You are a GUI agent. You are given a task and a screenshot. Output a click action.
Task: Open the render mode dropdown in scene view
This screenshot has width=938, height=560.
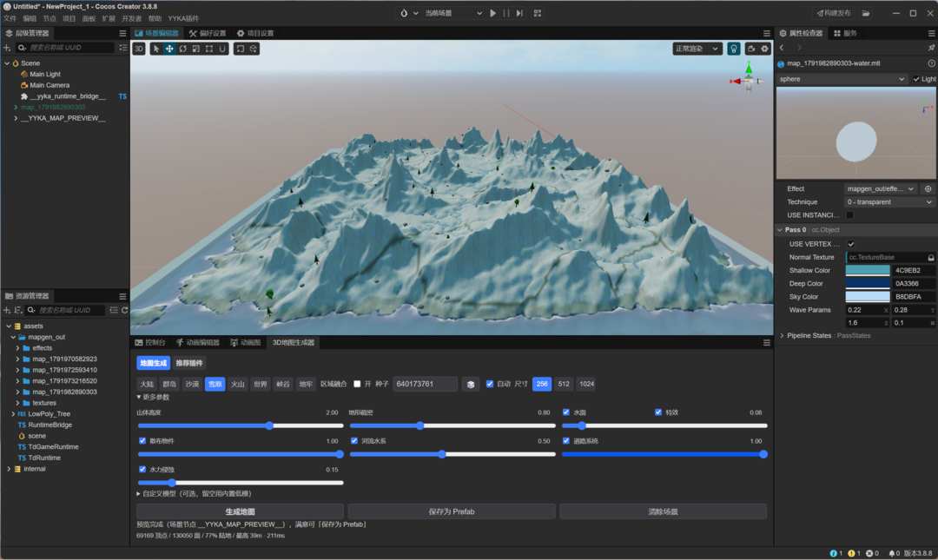click(697, 49)
